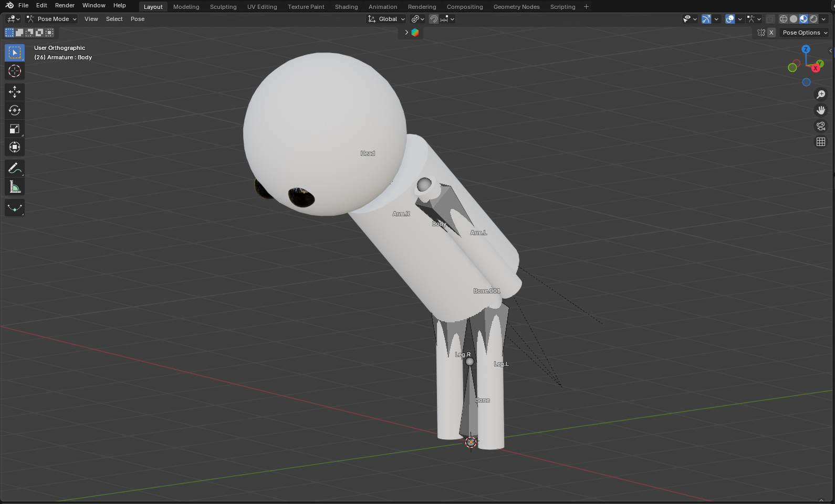This screenshot has height=504, width=835.
Task: Open the Edit menu
Action: (41, 5)
